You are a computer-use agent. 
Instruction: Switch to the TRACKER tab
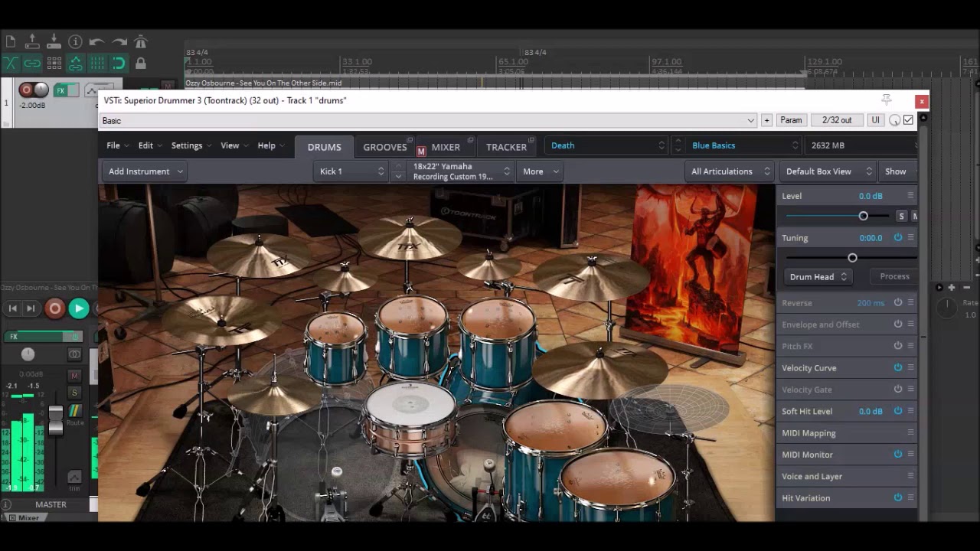point(506,147)
